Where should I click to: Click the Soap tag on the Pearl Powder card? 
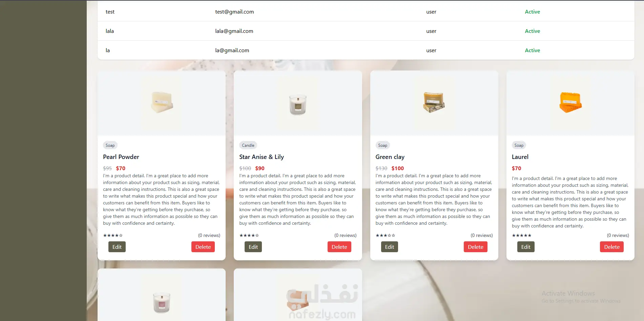tap(110, 145)
